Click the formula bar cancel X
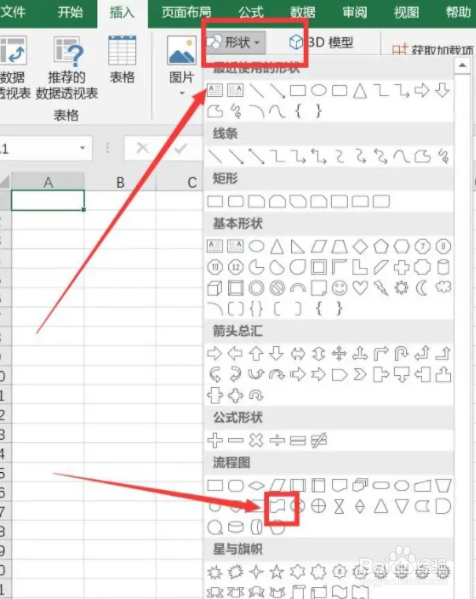This screenshot has height=599, width=476. [x=142, y=147]
